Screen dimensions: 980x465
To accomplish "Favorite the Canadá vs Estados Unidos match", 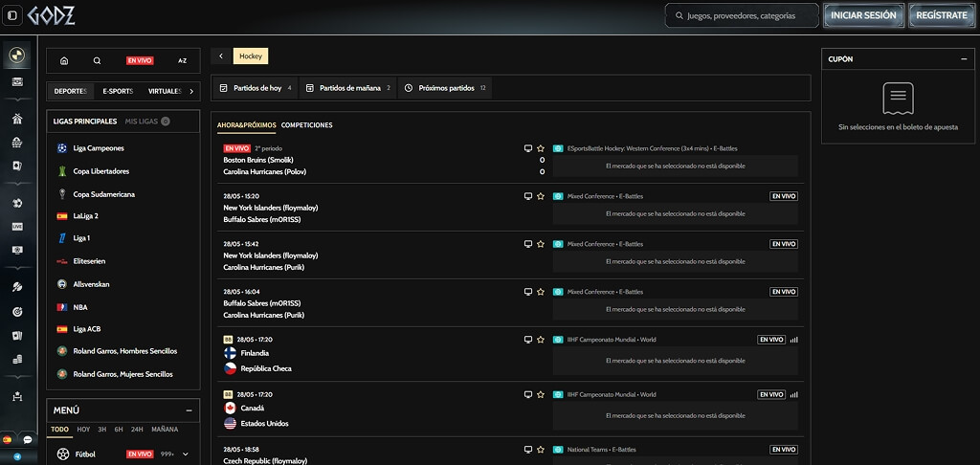I will pos(541,394).
